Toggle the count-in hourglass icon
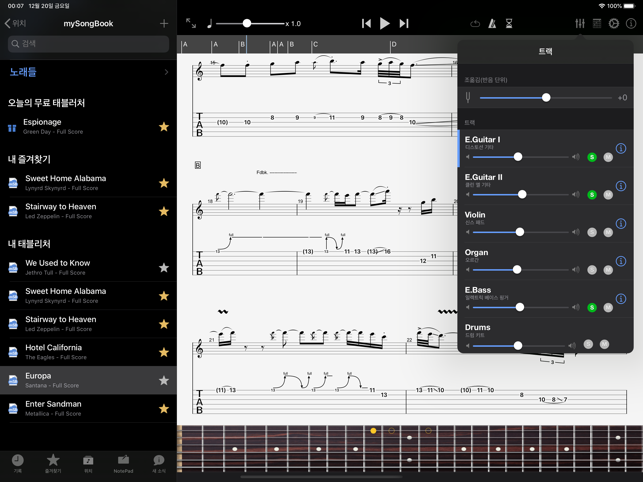 click(509, 23)
